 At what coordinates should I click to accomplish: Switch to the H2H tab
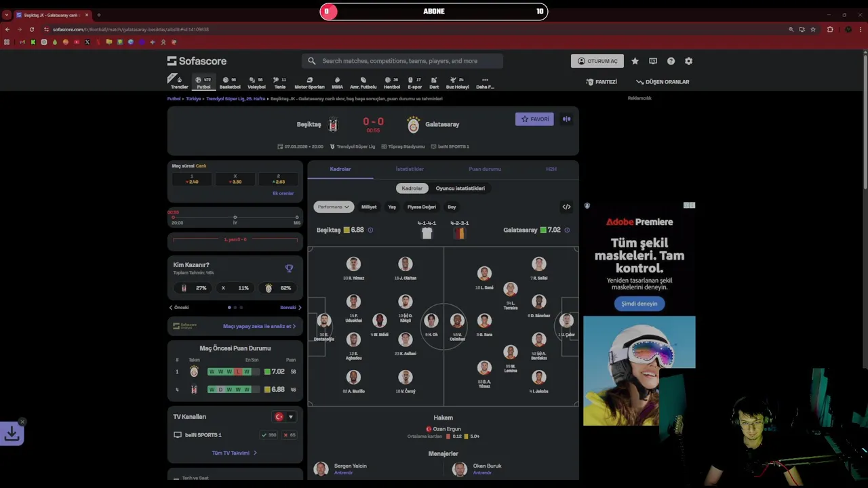pos(551,169)
